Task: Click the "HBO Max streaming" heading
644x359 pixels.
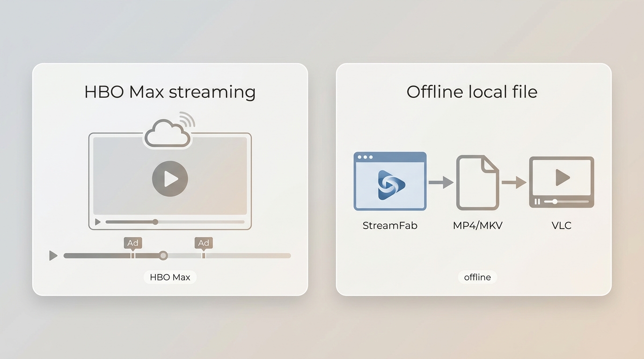Action: [x=170, y=92]
